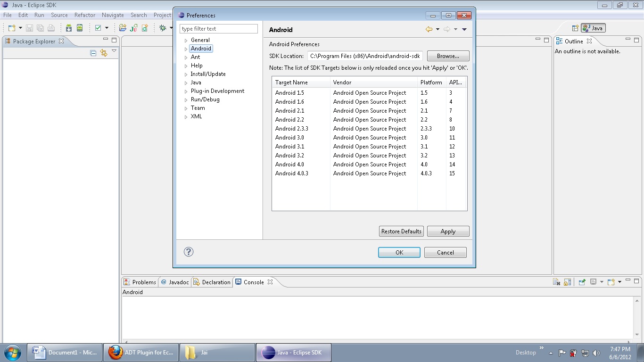Switch to the Javadoc tab

(175, 282)
